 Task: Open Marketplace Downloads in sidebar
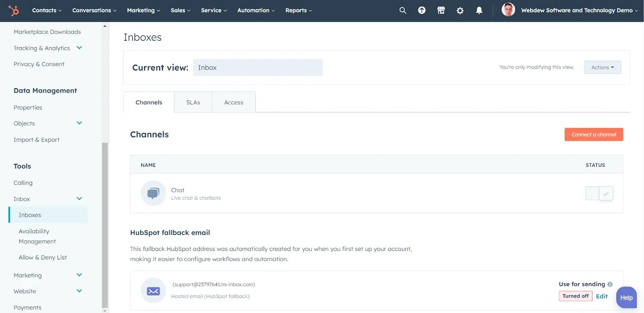coord(47,32)
